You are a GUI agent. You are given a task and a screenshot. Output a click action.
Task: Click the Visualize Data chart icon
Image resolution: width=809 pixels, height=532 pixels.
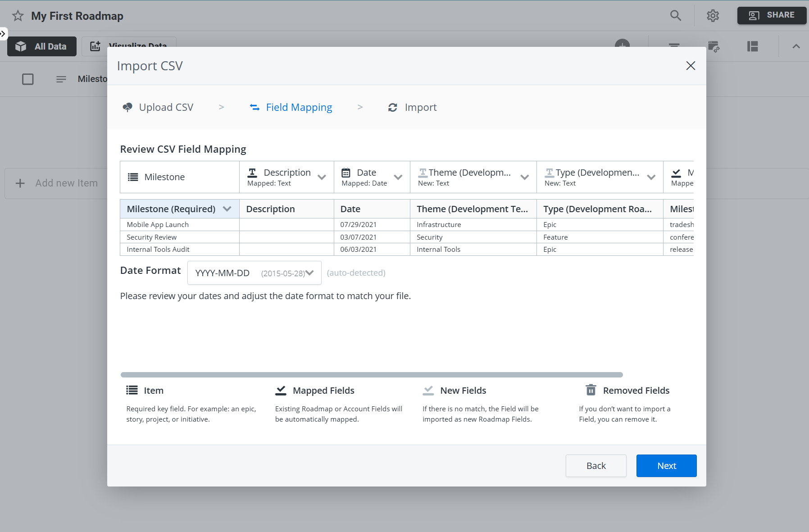(x=95, y=45)
